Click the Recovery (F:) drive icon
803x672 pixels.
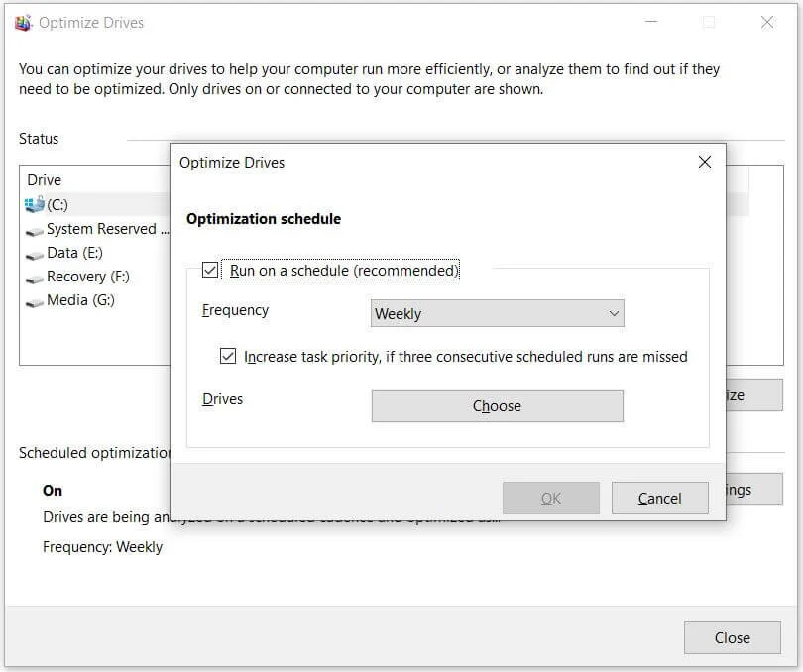point(33,277)
